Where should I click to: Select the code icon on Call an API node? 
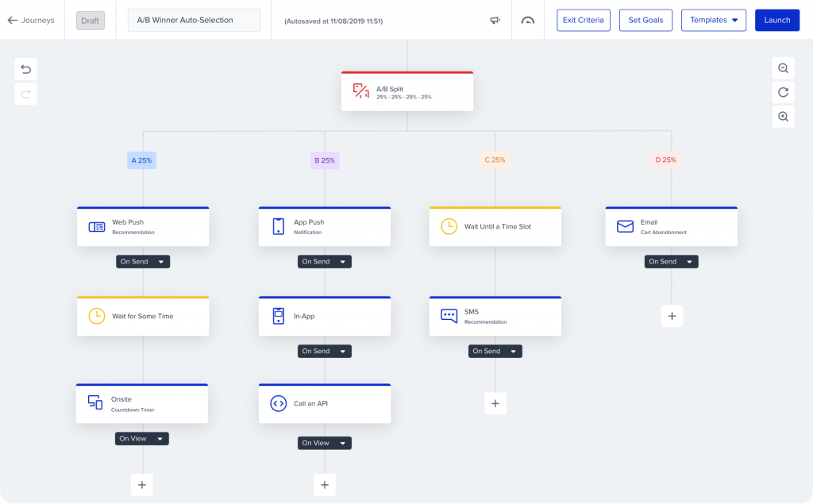pos(278,403)
